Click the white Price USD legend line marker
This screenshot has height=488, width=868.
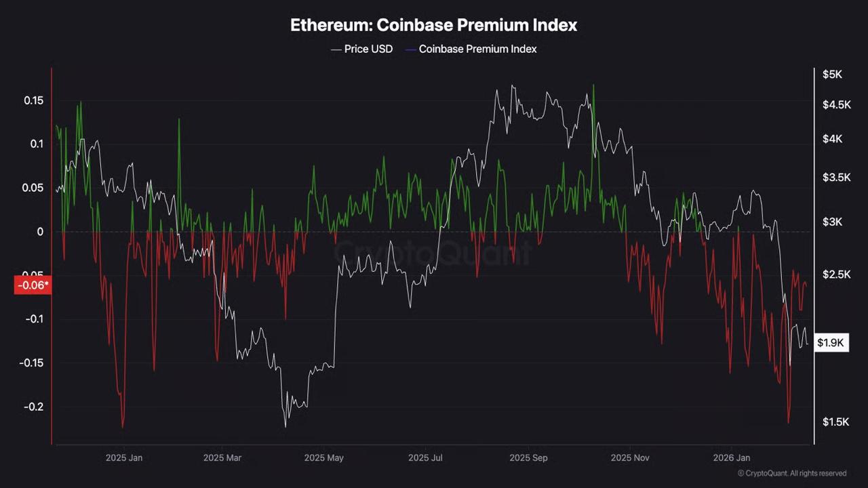click(336, 49)
